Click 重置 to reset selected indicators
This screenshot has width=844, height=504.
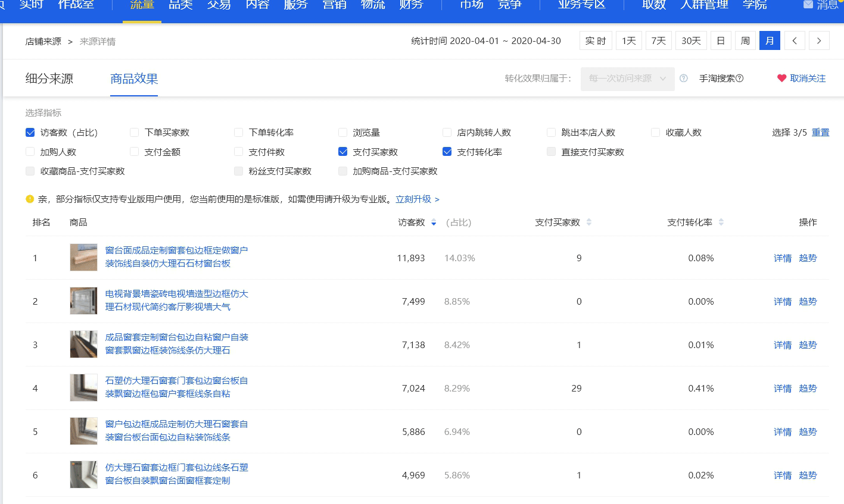820,133
